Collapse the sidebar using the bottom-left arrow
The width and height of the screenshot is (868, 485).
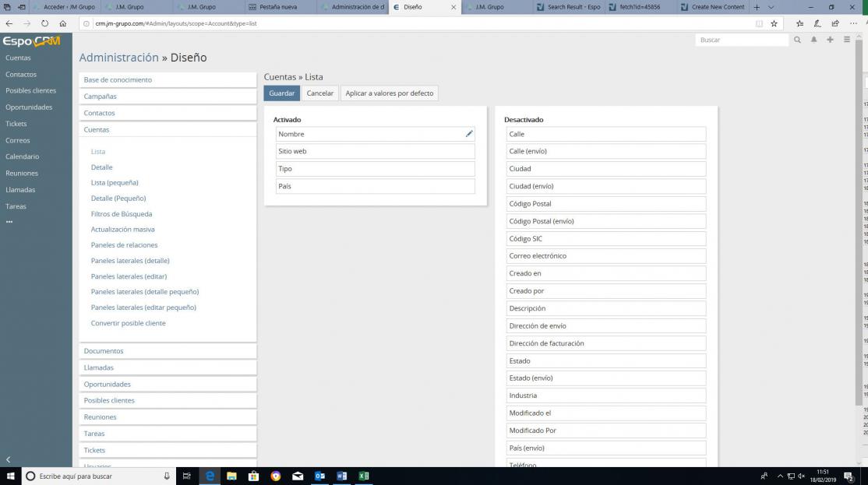9,459
